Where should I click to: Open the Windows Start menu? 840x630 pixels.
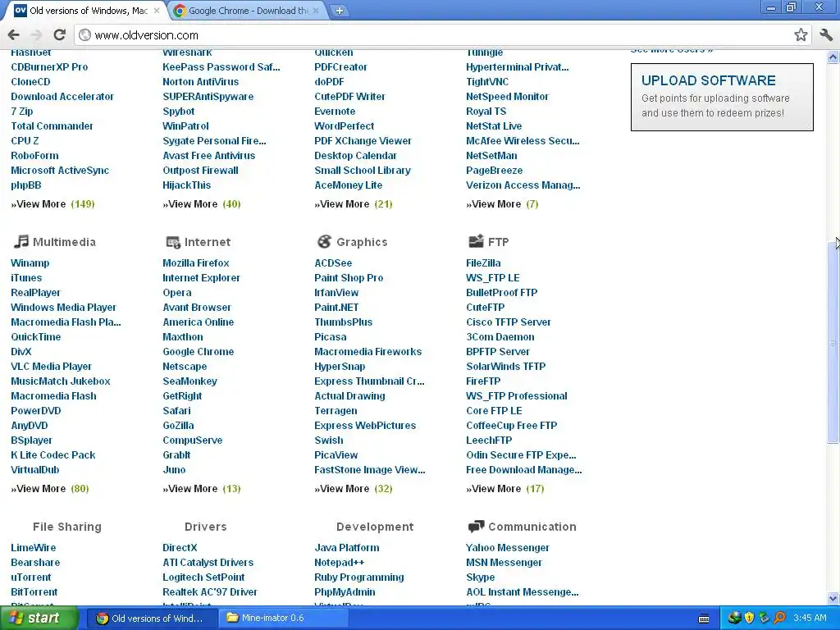tap(39, 619)
